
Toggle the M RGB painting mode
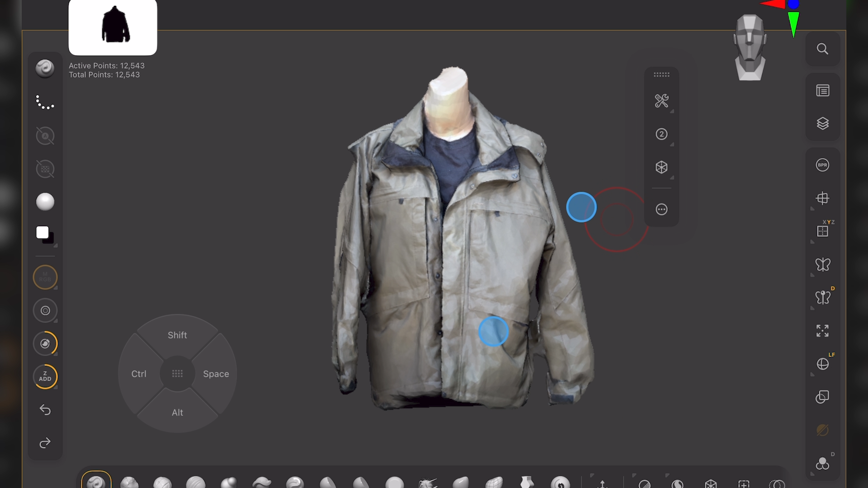pos(45,277)
